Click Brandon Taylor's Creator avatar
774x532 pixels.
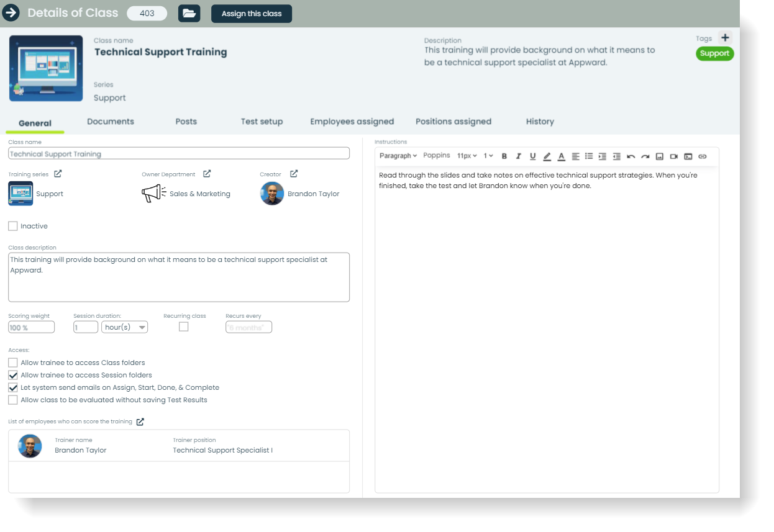pyautogui.click(x=272, y=194)
